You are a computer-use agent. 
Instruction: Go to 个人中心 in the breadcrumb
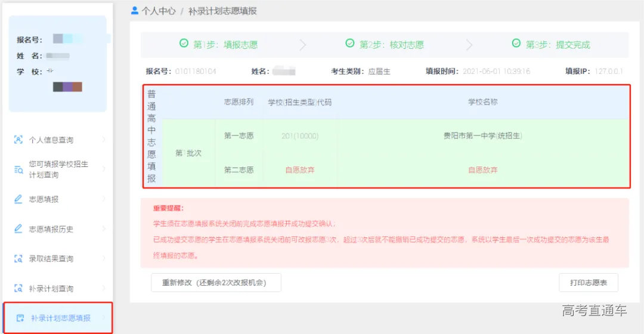(159, 11)
